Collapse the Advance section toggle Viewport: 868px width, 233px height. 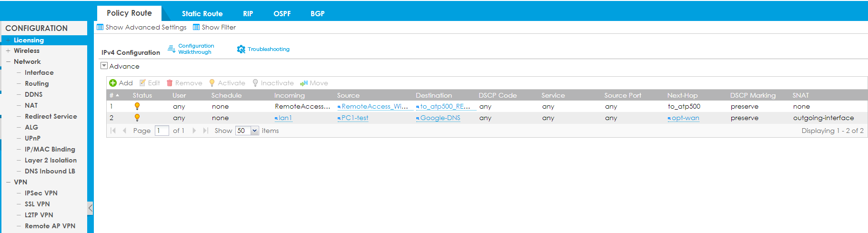coord(104,66)
